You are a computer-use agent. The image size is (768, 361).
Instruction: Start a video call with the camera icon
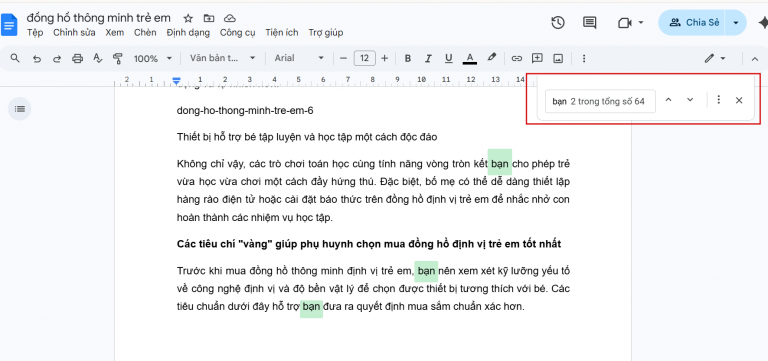point(624,23)
